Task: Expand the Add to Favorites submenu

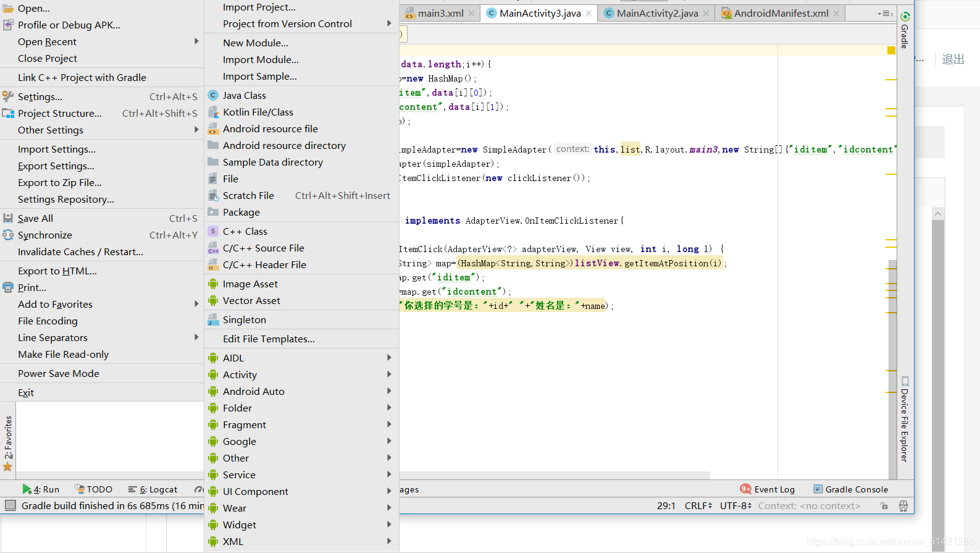Action: (102, 304)
